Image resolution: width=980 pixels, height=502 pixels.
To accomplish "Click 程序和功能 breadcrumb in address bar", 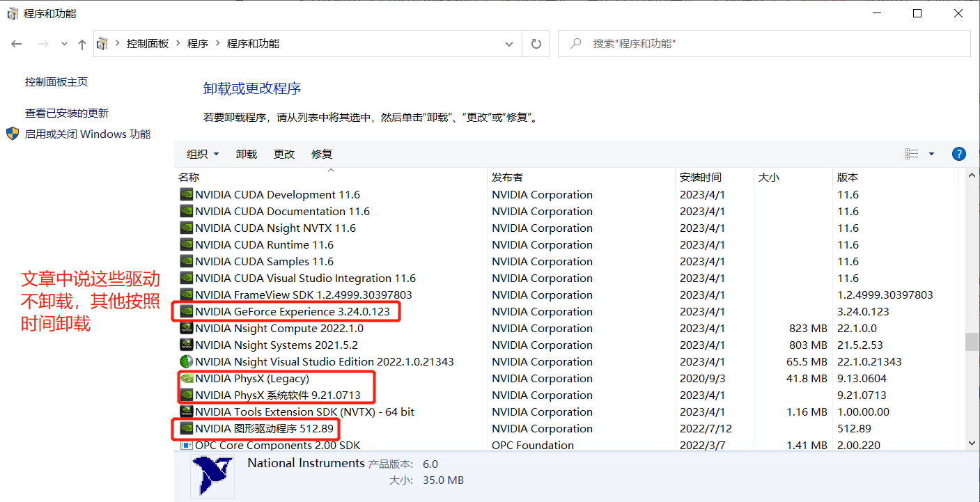I will click(x=253, y=43).
